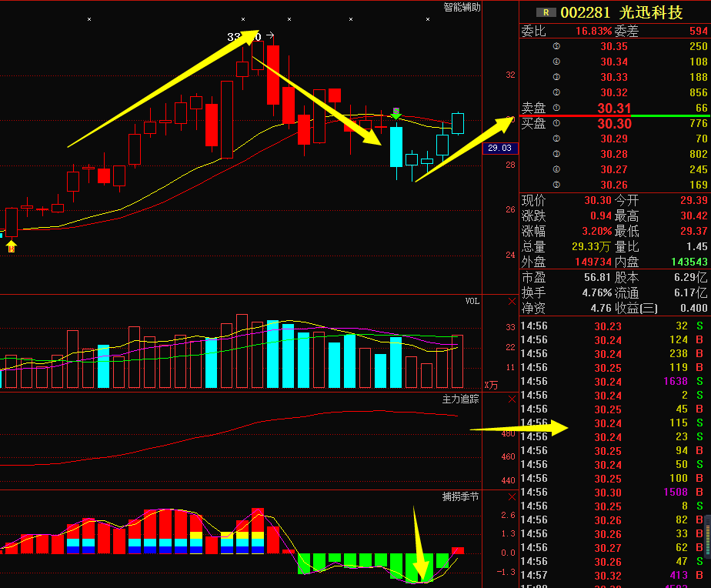The width and height of the screenshot is (711, 588).
Task: Click the buy level 5 circled icon
Action: pos(556,185)
